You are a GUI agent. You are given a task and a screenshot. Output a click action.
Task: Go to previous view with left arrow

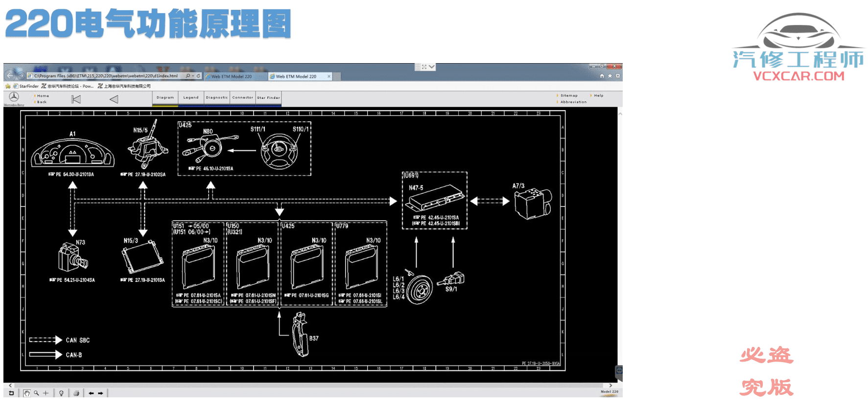click(91, 393)
